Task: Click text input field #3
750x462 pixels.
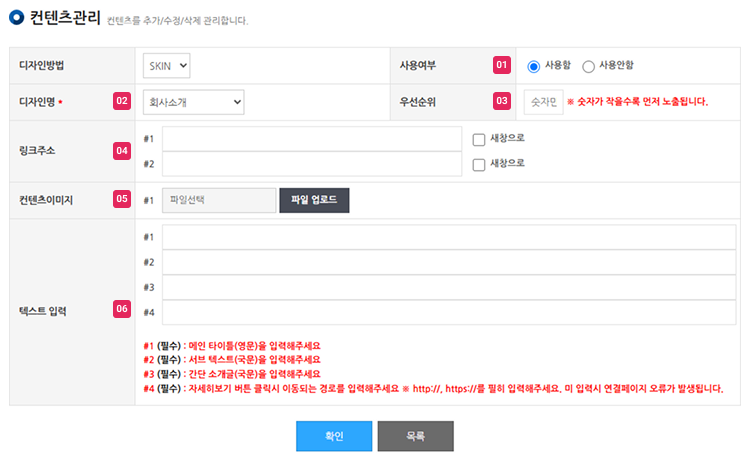Action: point(449,287)
